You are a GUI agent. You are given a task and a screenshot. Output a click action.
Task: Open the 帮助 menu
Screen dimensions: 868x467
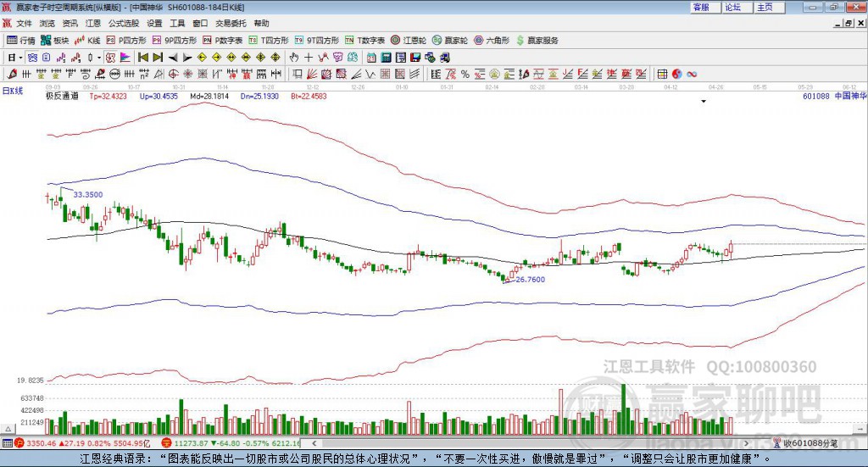[x=261, y=23]
